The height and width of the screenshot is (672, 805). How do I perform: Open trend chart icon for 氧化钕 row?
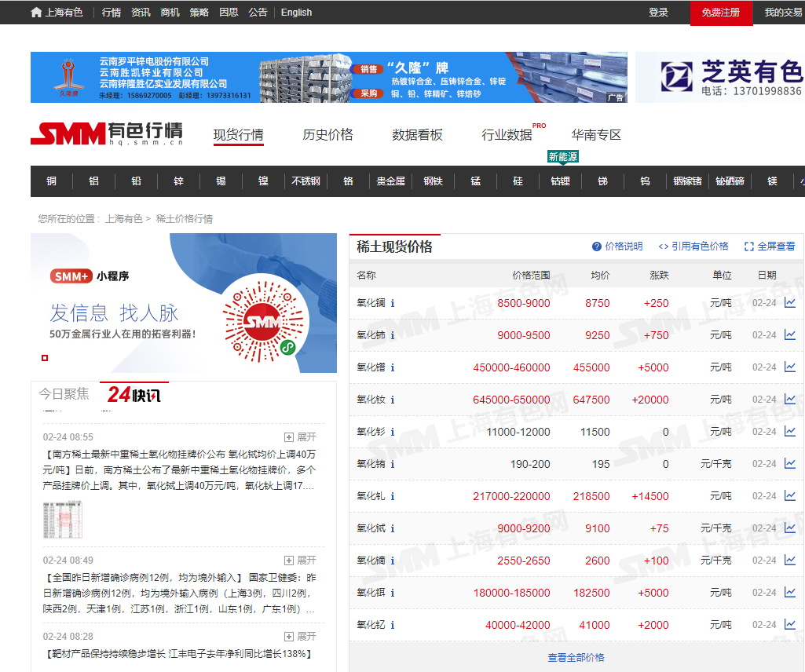click(x=790, y=400)
